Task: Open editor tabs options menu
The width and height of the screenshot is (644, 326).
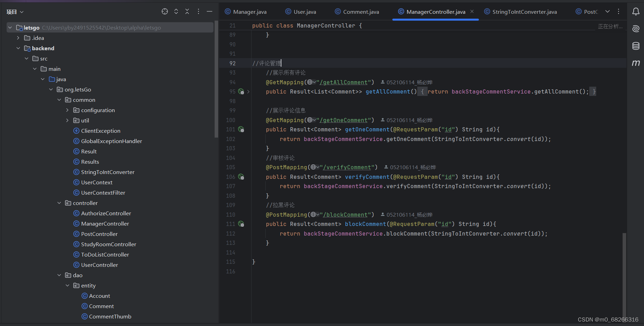Action: tap(619, 11)
